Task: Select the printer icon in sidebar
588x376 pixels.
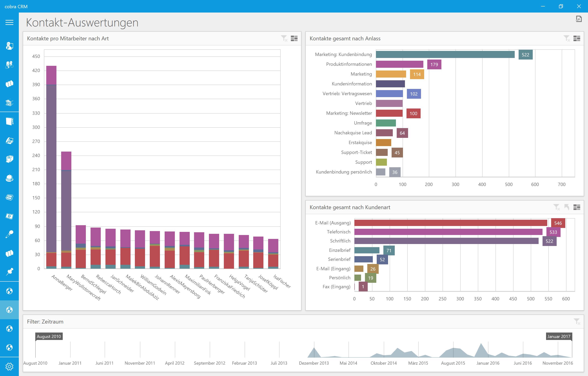Action: point(9,159)
